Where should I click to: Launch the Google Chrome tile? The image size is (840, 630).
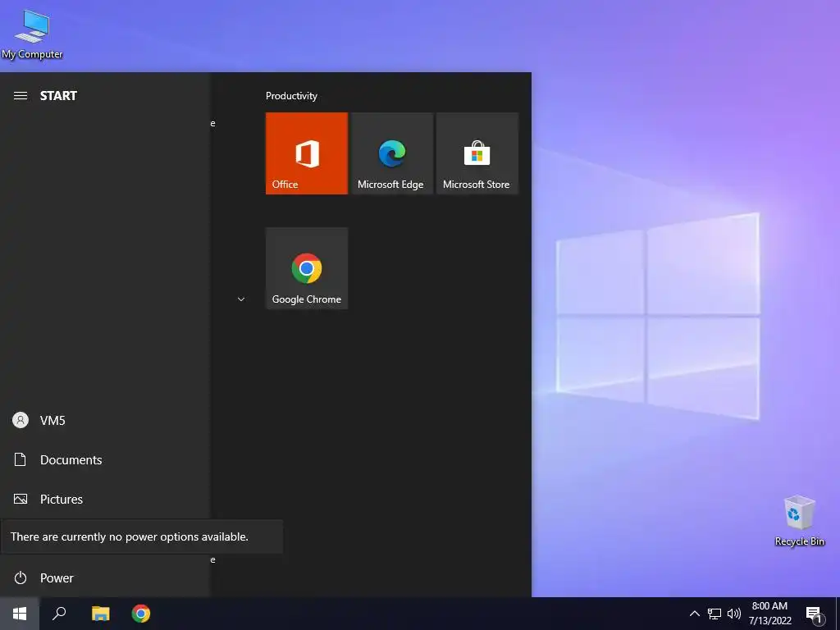click(307, 268)
